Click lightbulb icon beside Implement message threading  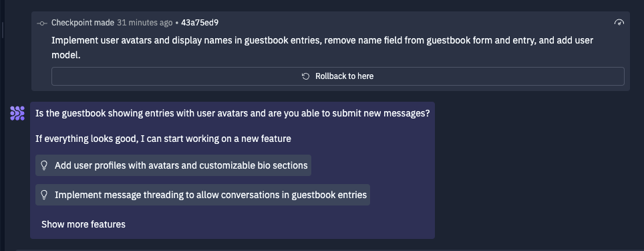coord(44,195)
